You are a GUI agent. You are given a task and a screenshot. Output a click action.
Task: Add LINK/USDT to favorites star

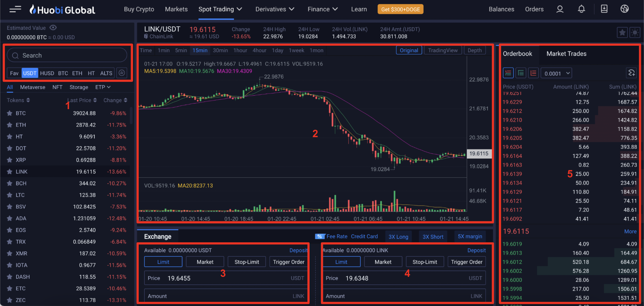point(622,32)
